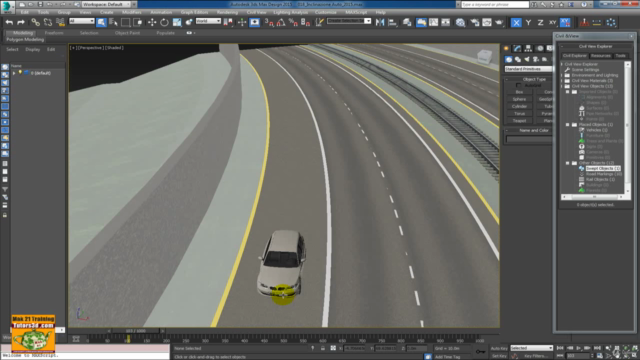Restrict transforms to the Y axis
The width and height of the screenshot is (640, 360).
point(528,22)
